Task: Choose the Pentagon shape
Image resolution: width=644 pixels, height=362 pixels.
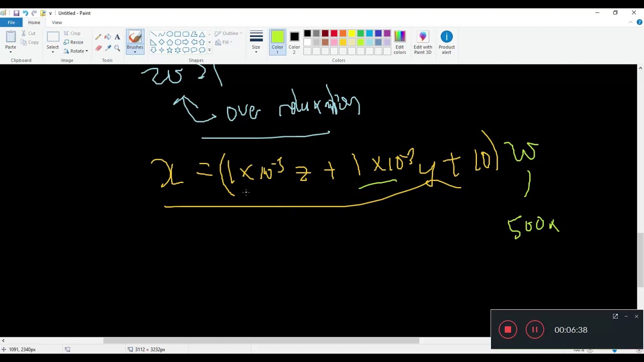Action: click(x=170, y=42)
